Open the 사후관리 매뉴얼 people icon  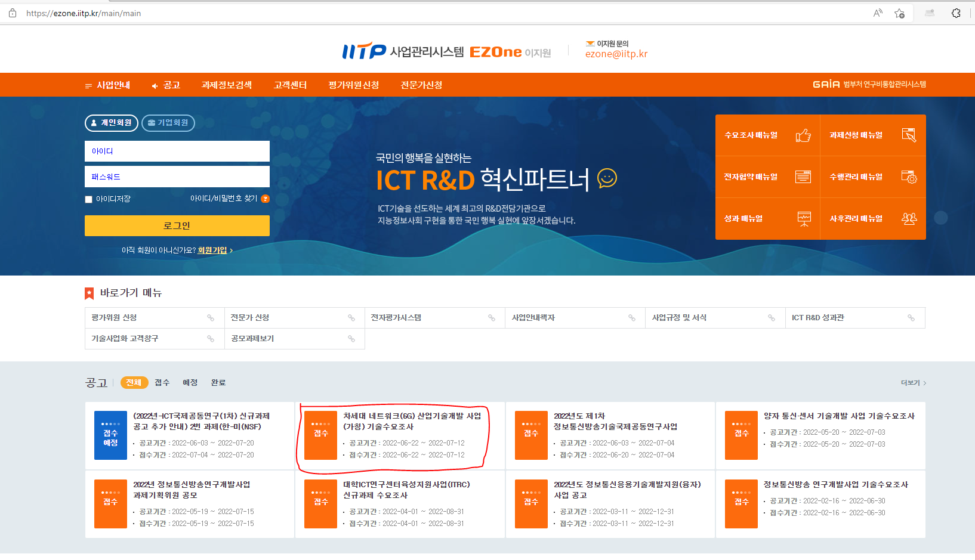(x=909, y=219)
